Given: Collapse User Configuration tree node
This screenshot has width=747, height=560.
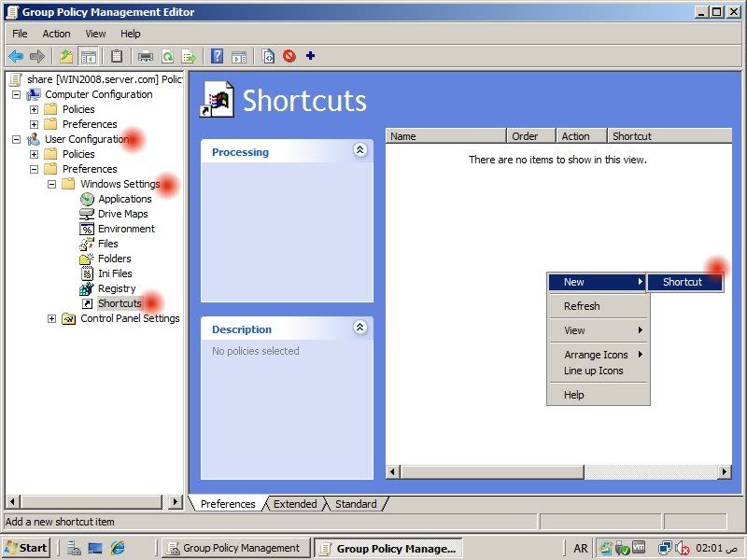Looking at the screenshot, I should 16,139.
